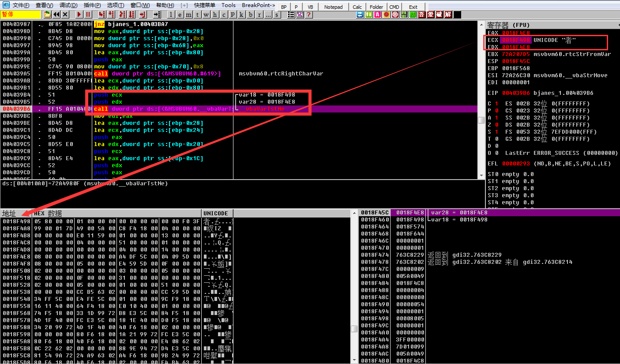Click the Exit button
620x364 pixels.
point(413,7)
